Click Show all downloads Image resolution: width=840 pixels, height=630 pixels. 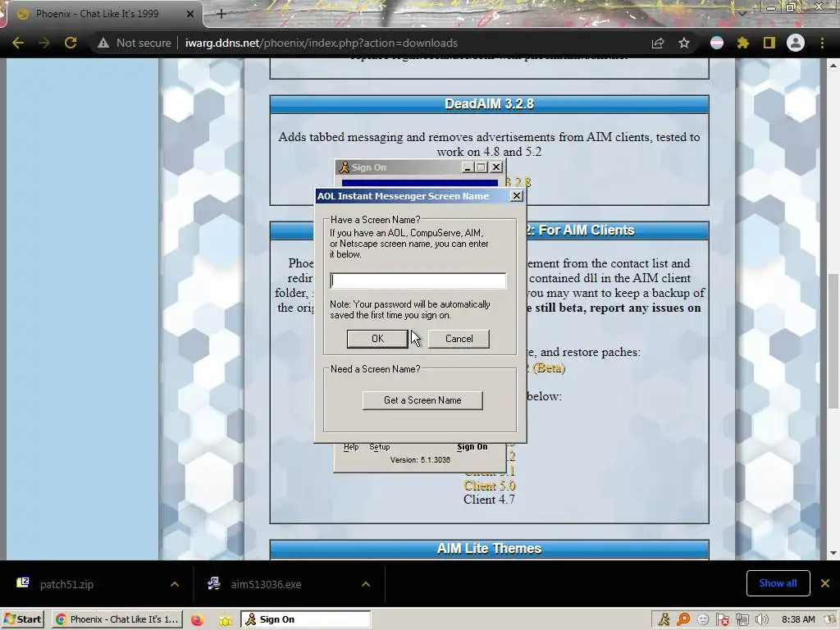pos(778,583)
